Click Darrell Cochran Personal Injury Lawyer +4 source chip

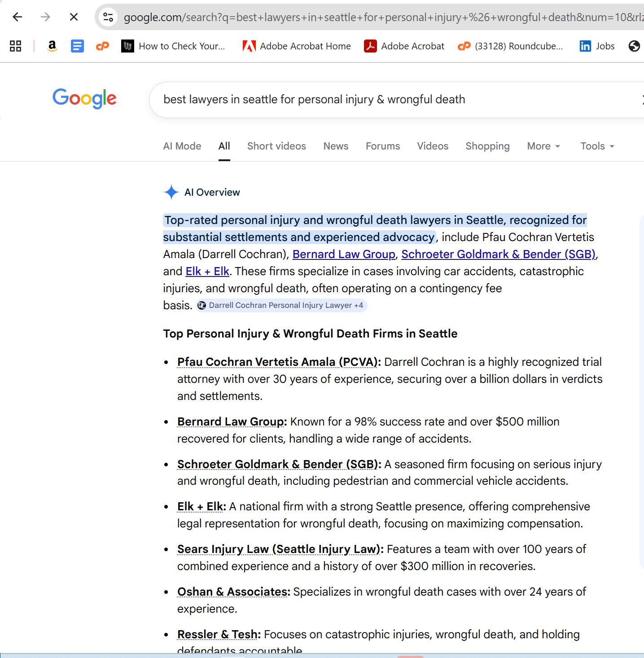(282, 305)
